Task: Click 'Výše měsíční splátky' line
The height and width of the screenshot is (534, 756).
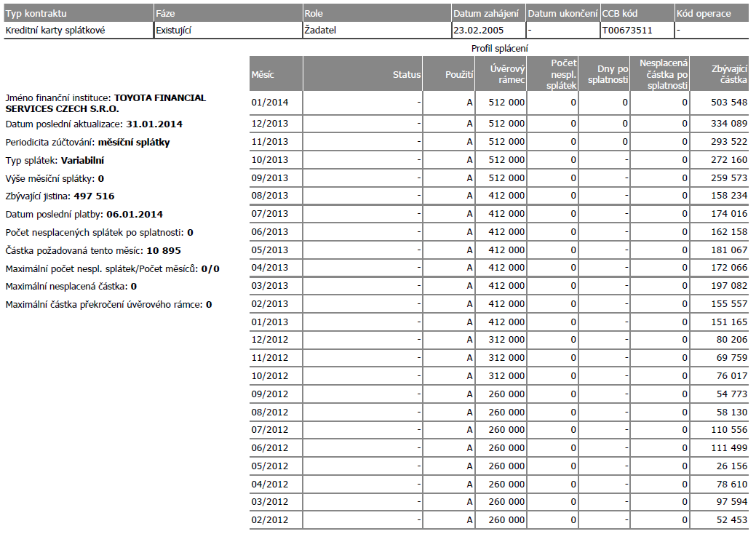Action: click(x=55, y=179)
